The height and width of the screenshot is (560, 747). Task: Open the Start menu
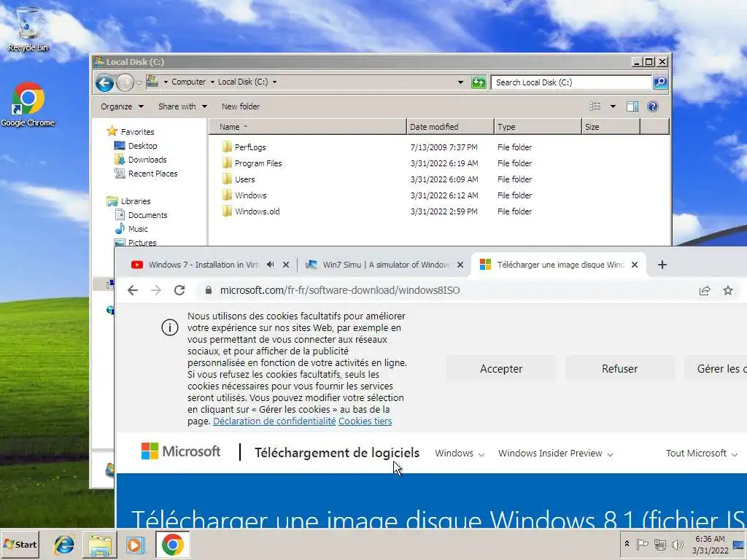coord(20,545)
